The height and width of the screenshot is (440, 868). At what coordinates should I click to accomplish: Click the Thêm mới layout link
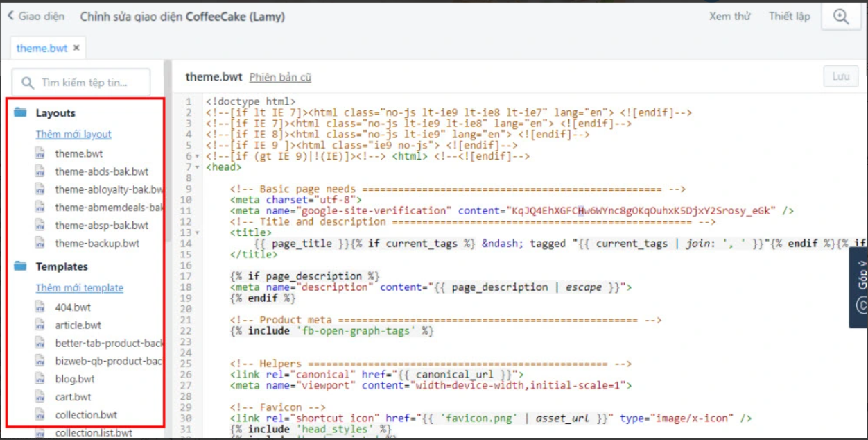point(73,135)
